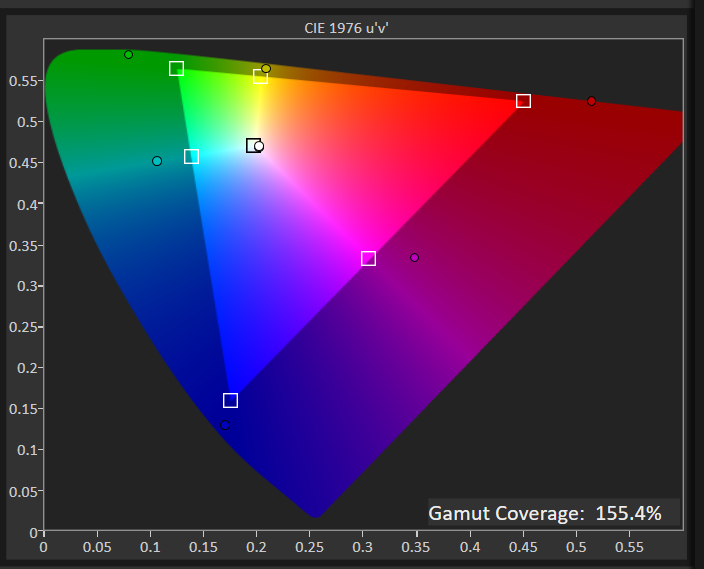704x569 pixels.
Task: Click the CIE 1976 u'v' chart title
Action: (x=347, y=28)
